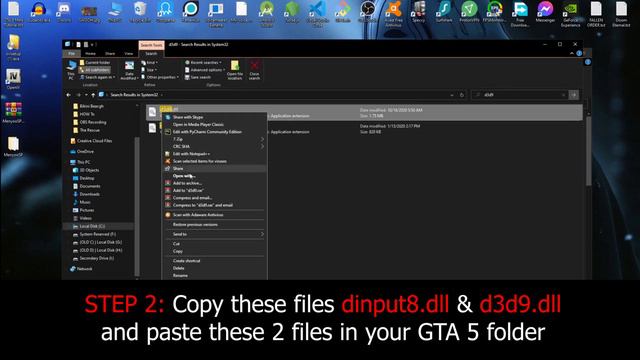This screenshot has height=360, width=640.
Task: Select Secondary Drive in navigation pane
Action: [93, 258]
